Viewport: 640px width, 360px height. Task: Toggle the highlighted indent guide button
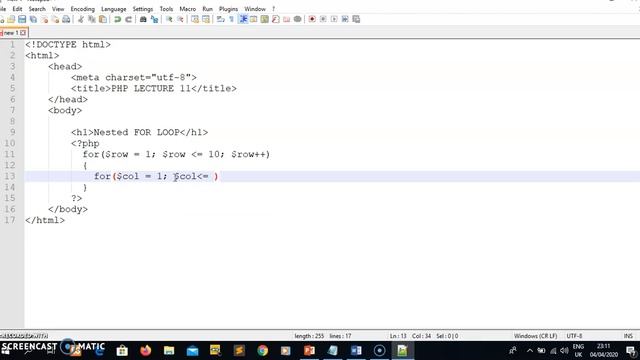coord(243,19)
